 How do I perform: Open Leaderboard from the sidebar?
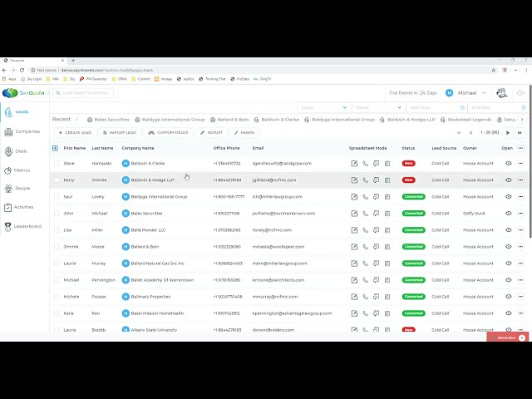tap(23, 226)
